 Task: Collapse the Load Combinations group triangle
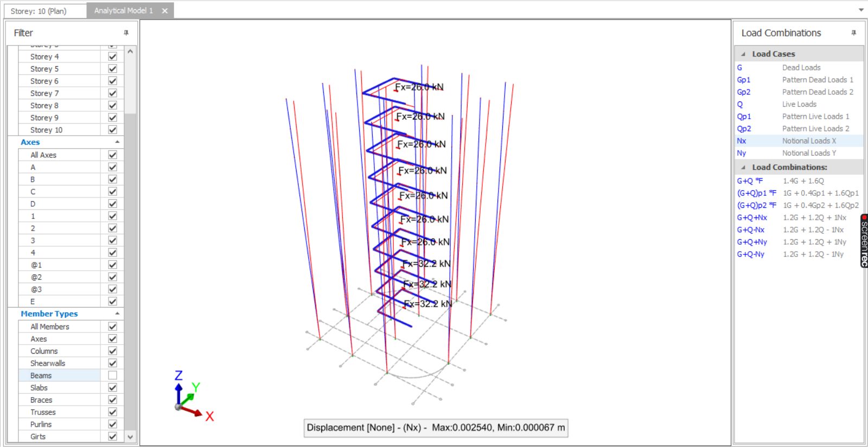[743, 168]
